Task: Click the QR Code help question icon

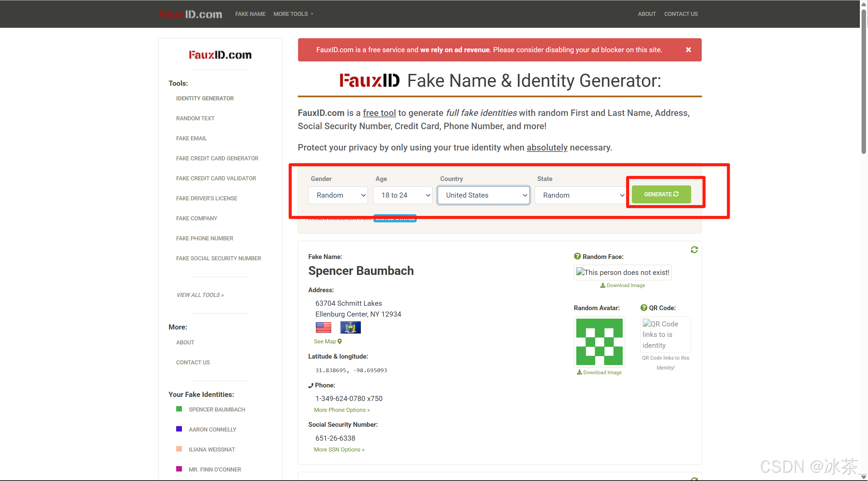Action: click(x=644, y=308)
